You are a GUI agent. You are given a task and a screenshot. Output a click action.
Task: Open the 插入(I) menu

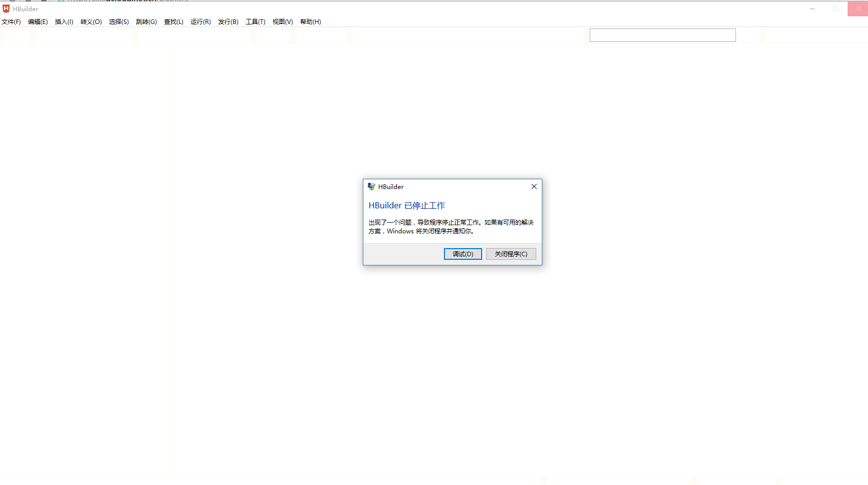(x=64, y=22)
